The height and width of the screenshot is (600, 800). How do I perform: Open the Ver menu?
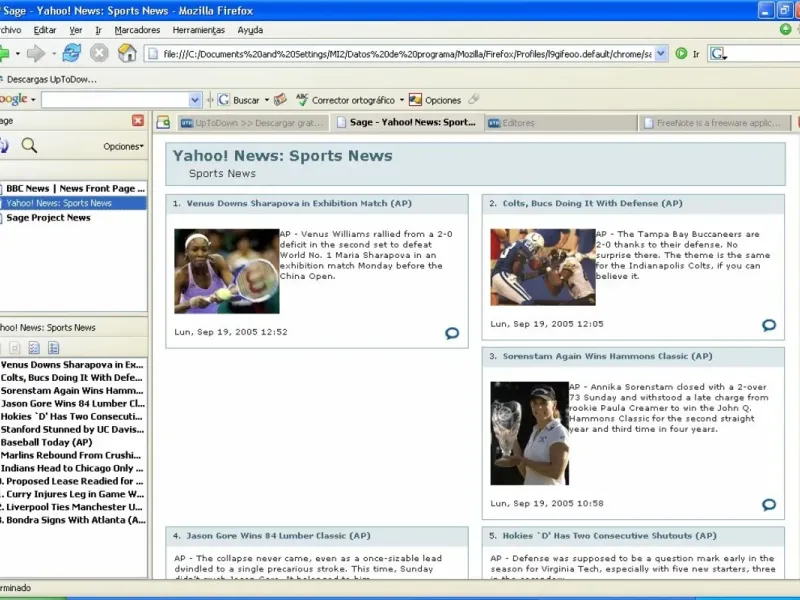(x=76, y=30)
